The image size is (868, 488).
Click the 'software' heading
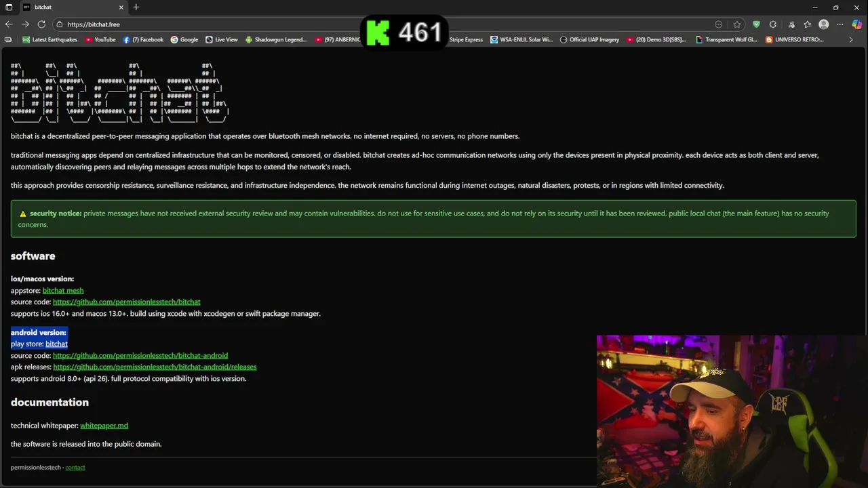33,256
